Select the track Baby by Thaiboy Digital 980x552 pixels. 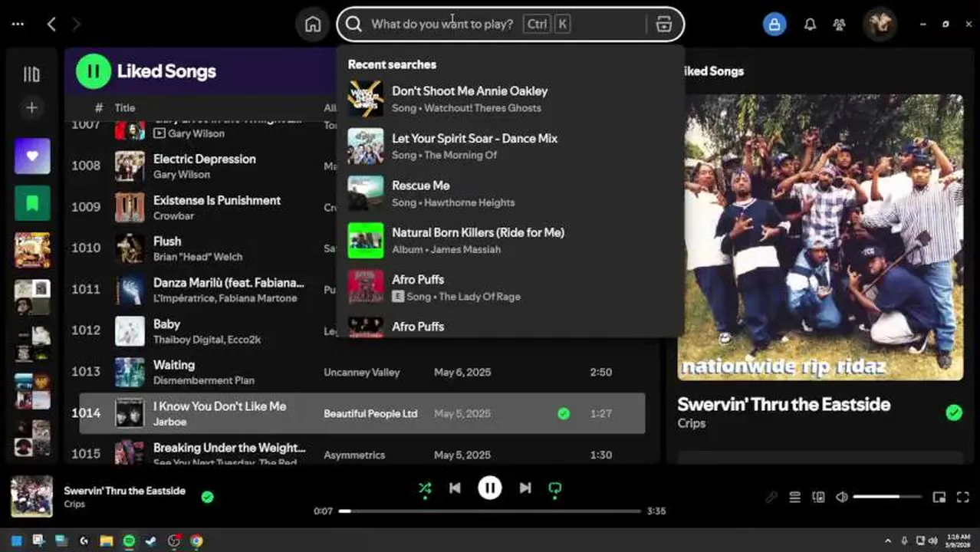362,331
